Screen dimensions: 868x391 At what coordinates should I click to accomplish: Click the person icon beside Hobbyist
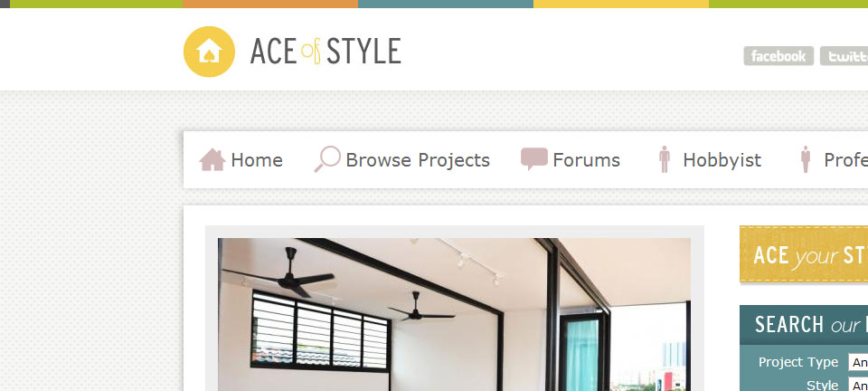(665, 159)
